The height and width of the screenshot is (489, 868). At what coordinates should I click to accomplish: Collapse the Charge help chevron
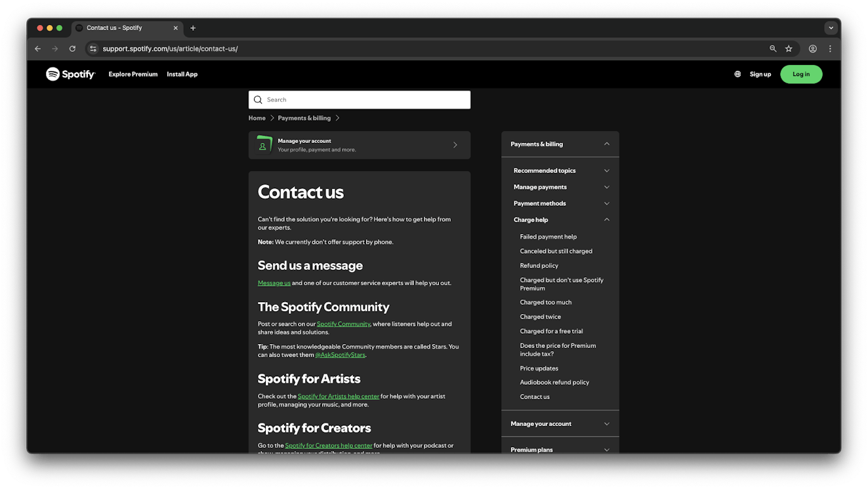pyautogui.click(x=606, y=220)
